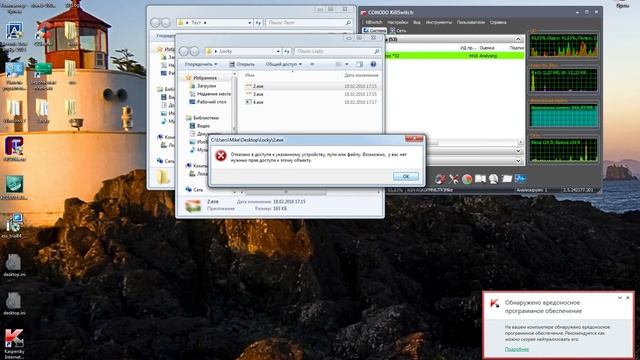Switch to the Система tab in KillSwitch
The image size is (640, 360).
(x=374, y=31)
